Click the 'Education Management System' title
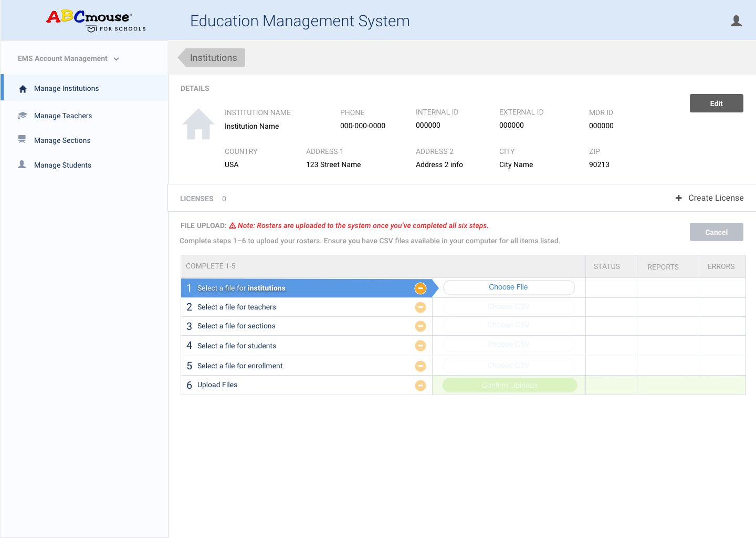 coord(300,21)
